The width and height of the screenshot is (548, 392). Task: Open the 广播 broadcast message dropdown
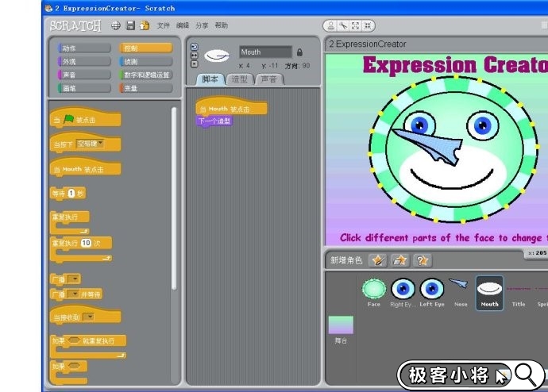pyautogui.click(x=74, y=279)
